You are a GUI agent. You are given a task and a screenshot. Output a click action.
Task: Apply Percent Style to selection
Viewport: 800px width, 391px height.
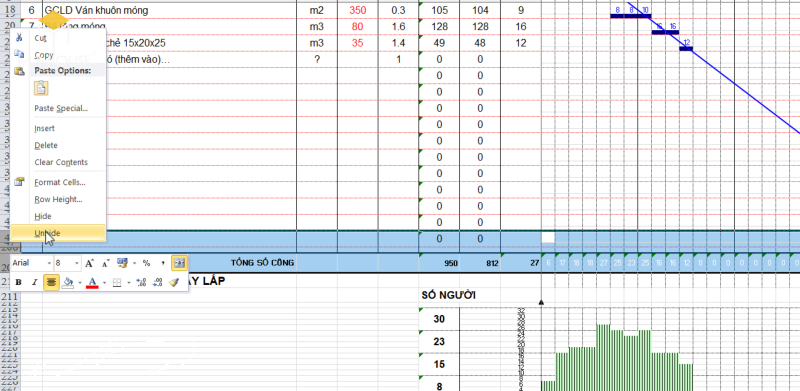(x=146, y=263)
